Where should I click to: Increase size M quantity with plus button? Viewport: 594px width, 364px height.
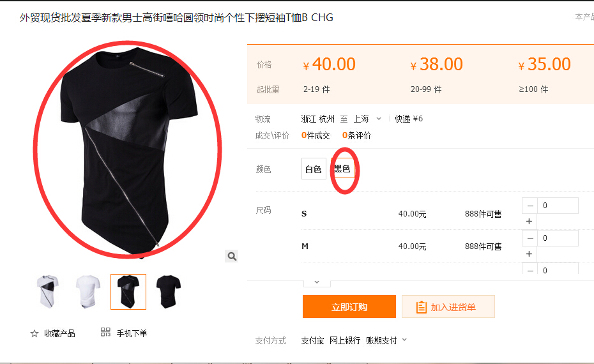point(529,254)
